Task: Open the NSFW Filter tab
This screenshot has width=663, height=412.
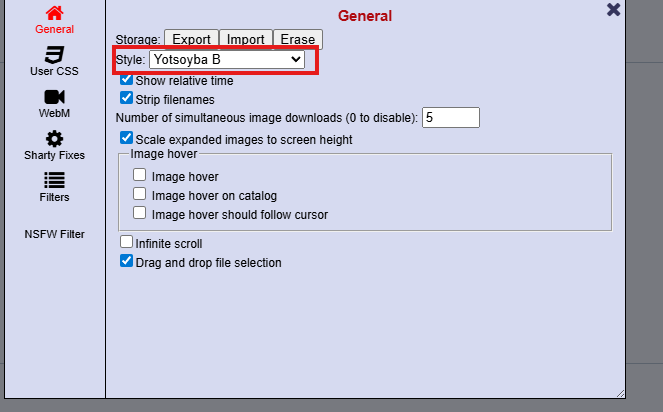Action: [54, 234]
